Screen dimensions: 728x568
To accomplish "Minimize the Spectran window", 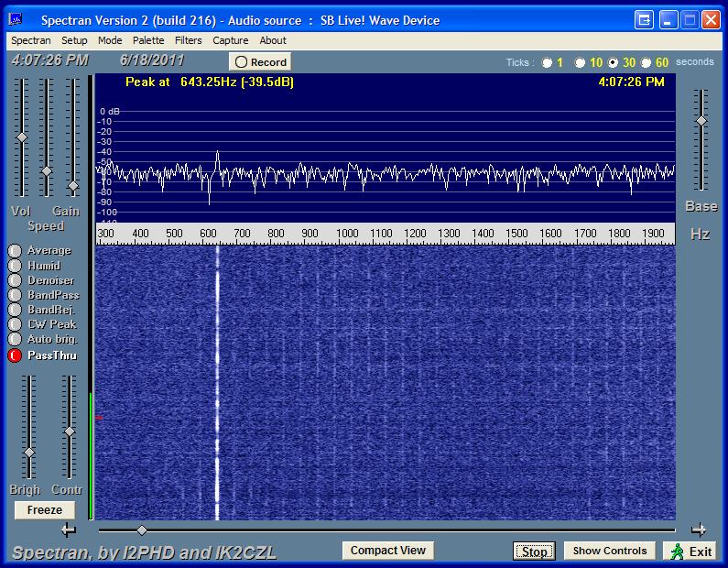I will [668, 20].
